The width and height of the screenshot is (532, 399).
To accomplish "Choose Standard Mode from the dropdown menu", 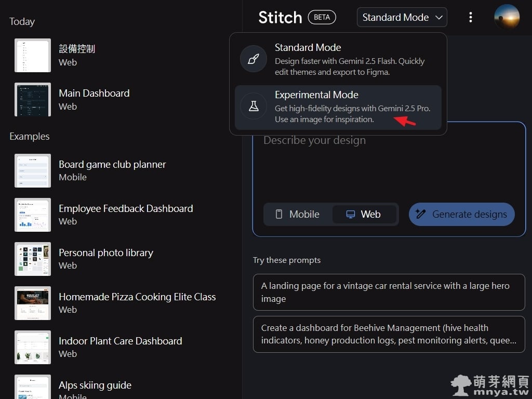I will point(338,60).
